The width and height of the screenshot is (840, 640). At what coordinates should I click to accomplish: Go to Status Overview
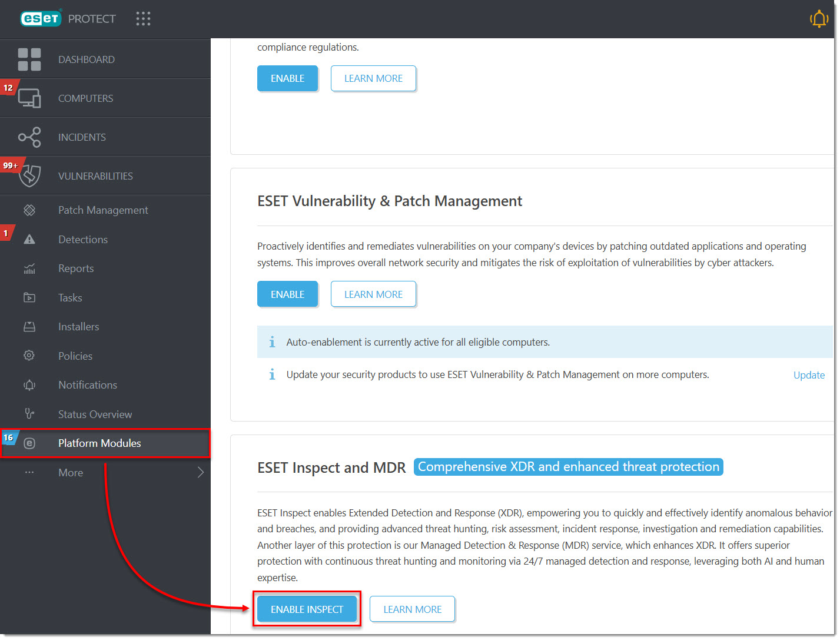(95, 414)
